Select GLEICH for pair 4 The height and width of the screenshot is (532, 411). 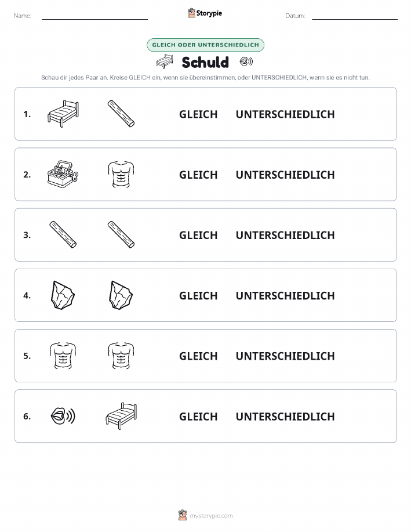[x=198, y=295]
